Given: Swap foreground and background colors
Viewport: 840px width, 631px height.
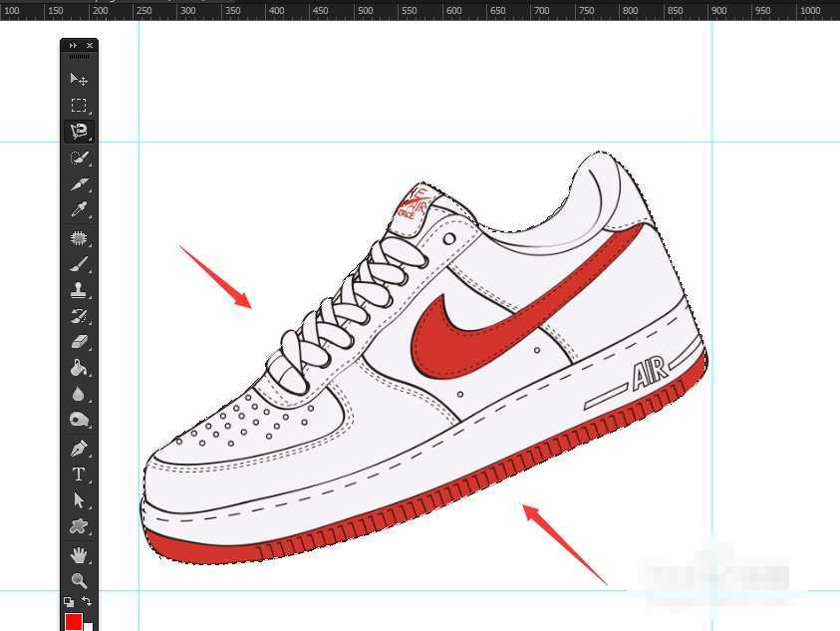Looking at the screenshot, I should tap(89, 602).
